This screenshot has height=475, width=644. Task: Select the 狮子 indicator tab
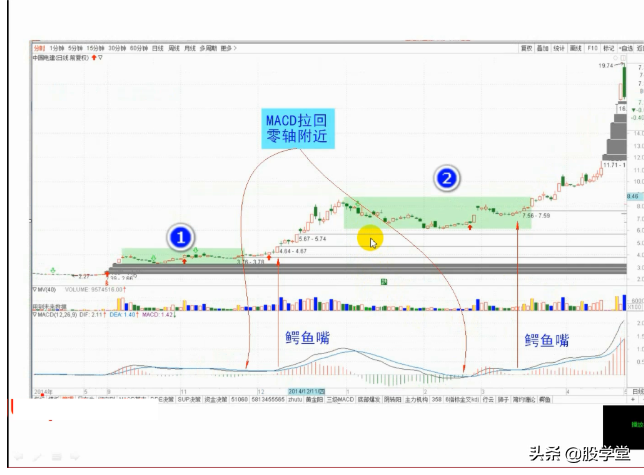(503, 399)
